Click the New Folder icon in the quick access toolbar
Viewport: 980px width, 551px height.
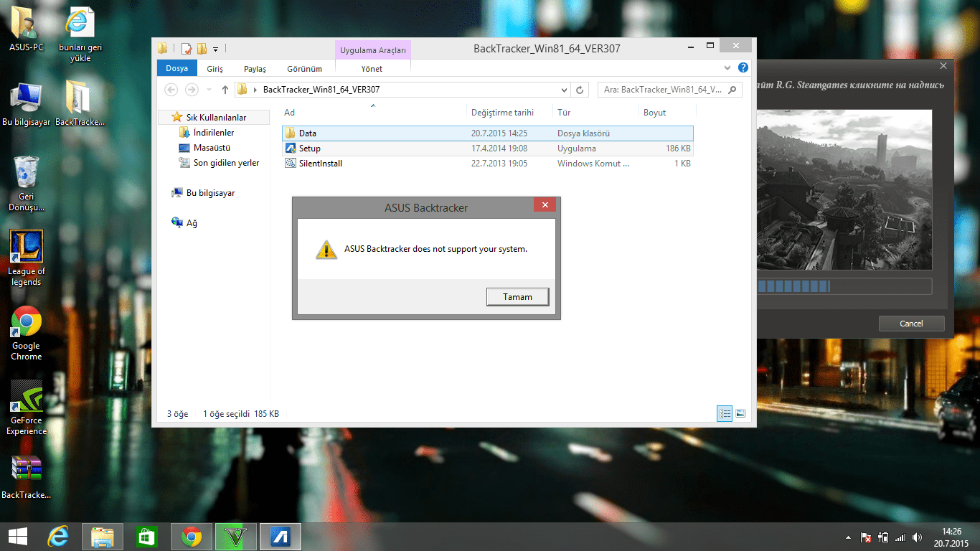[202, 49]
